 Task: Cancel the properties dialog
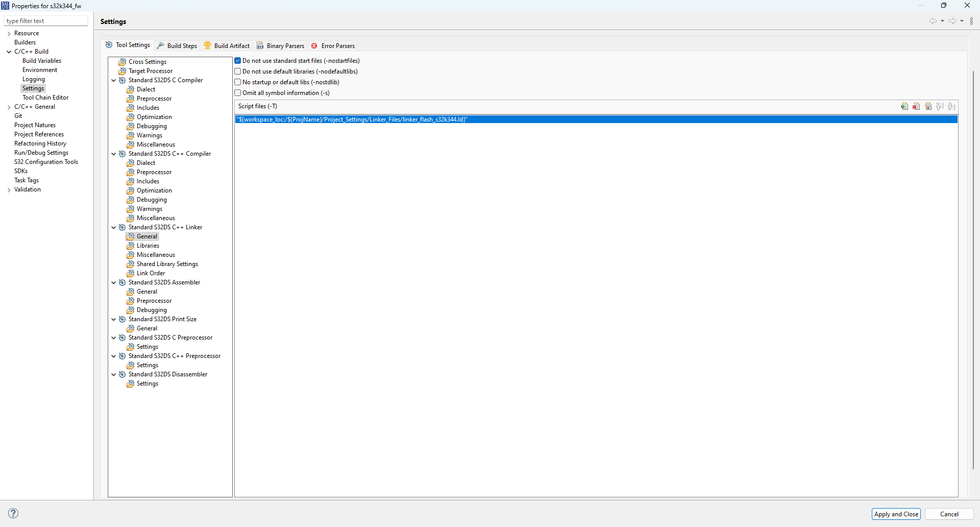click(949, 514)
